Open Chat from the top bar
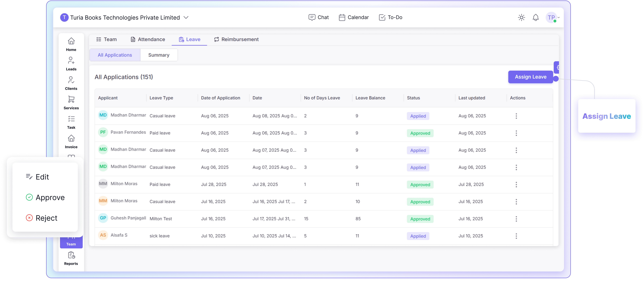 [318, 18]
